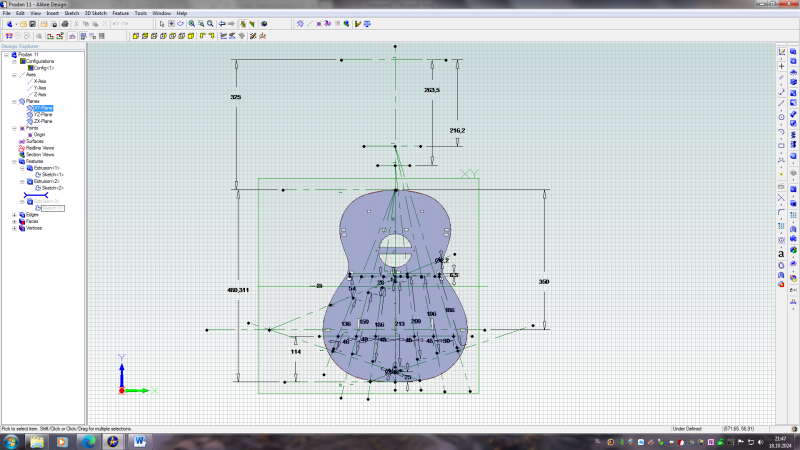
Task: Open the Tools menu
Action: (141, 13)
